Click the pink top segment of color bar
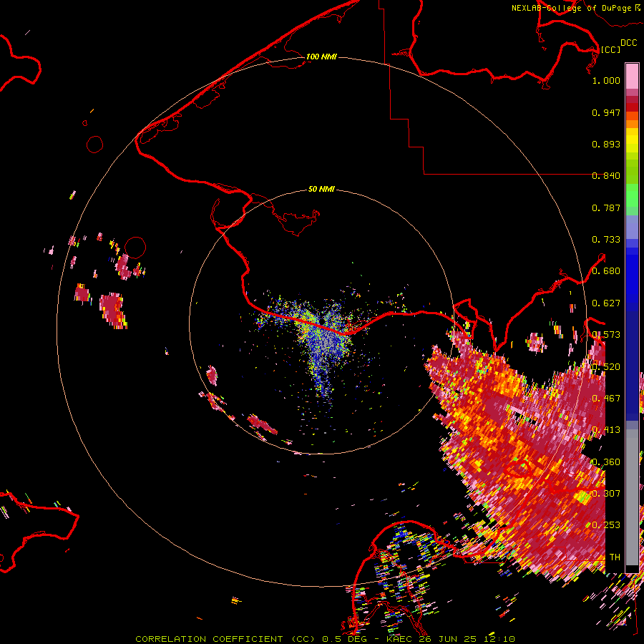 [x=632, y=77]
